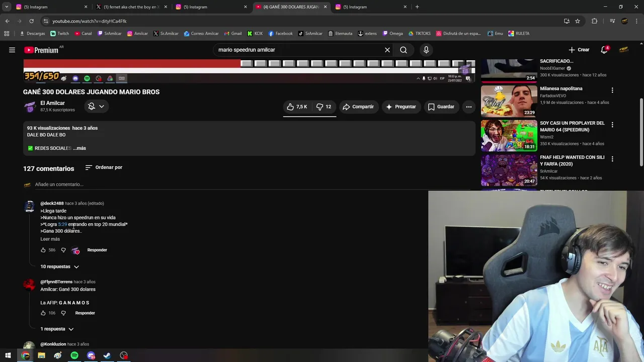
Task: Open the YouTube notifications bell
Action: [604, 50]
